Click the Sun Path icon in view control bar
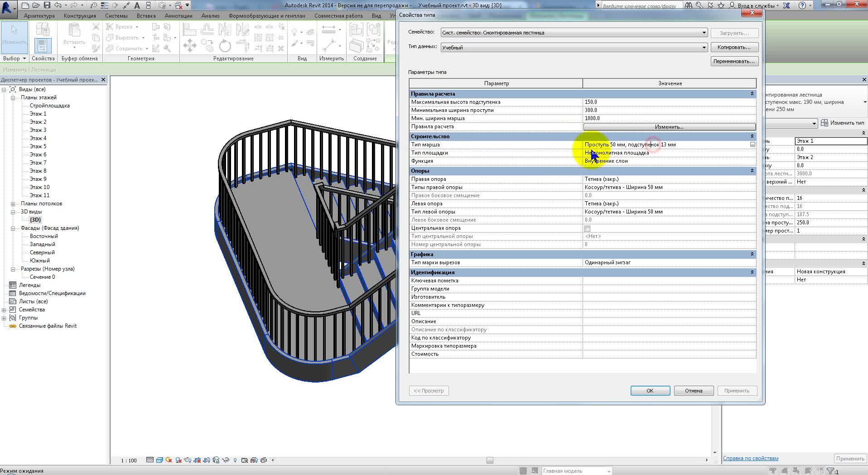 169,460
